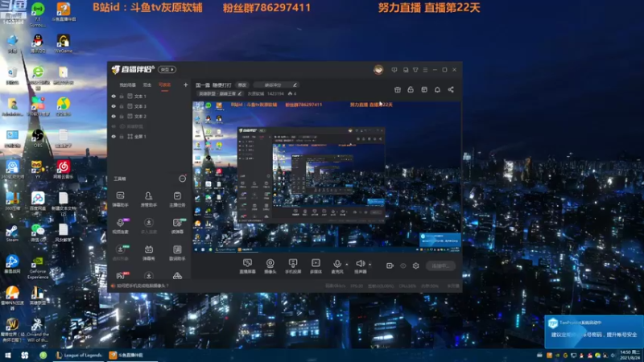Start recording with the camcorder icon
Image resolution: width=644 pixels, height=362 pixels.
coord(390,266)
